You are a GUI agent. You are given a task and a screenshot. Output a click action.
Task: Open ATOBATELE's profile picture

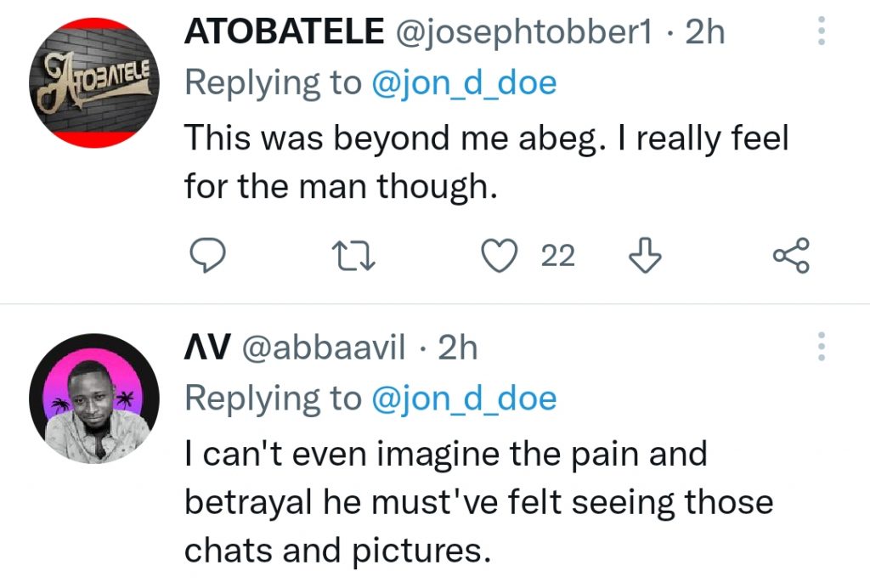click(x=94, y=82)
